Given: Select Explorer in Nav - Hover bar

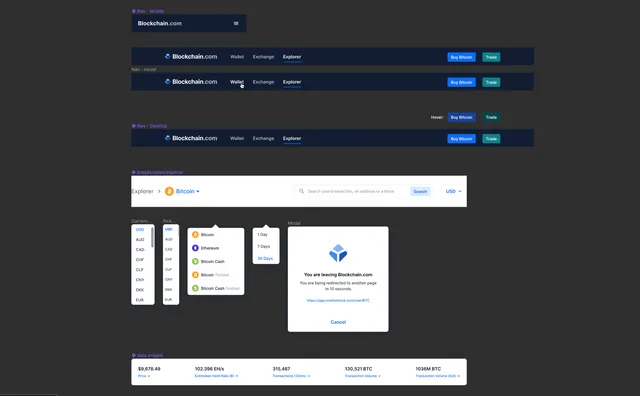Looking at the screenshot, I should click(292, 82).
